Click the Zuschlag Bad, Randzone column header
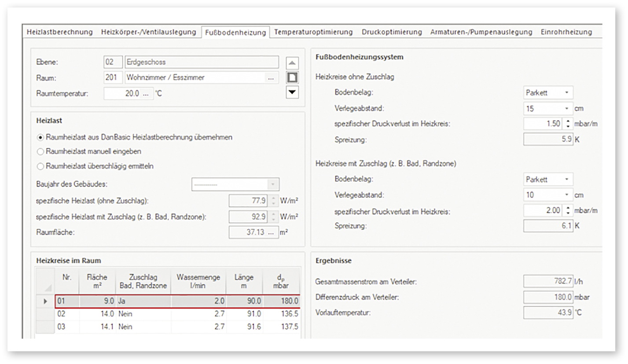 [143, 282]
